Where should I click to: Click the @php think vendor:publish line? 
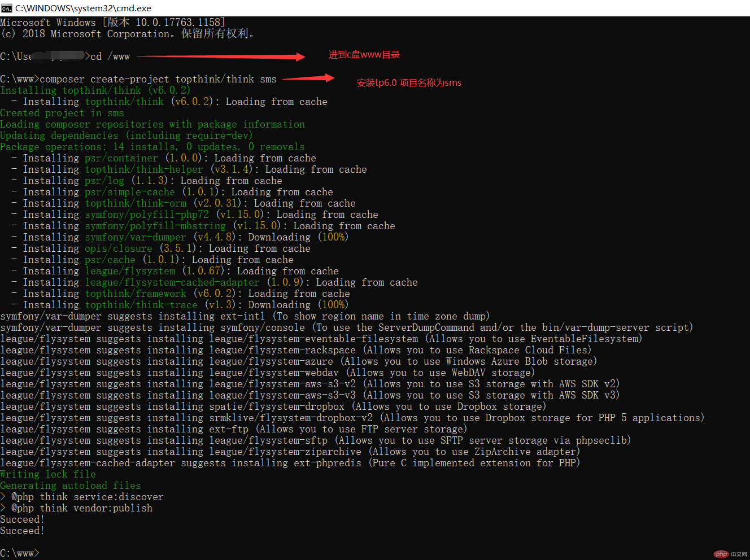click(81, 508)
